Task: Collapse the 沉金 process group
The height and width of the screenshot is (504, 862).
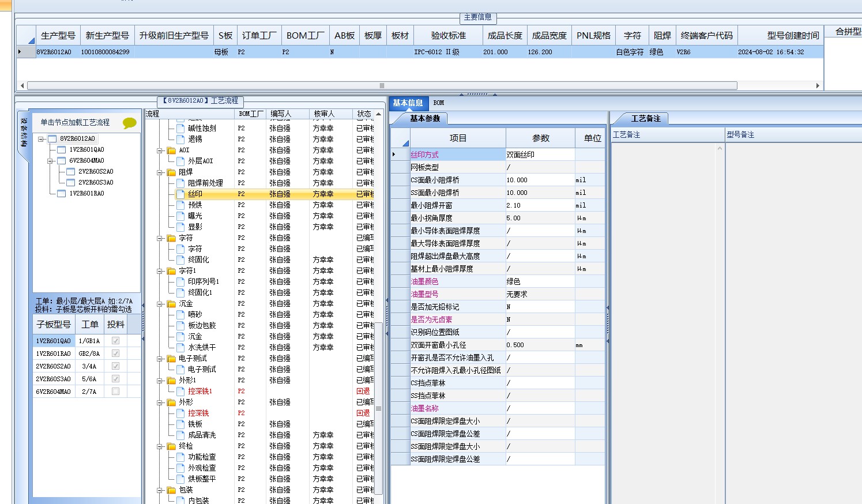Action: pos(160,304)
